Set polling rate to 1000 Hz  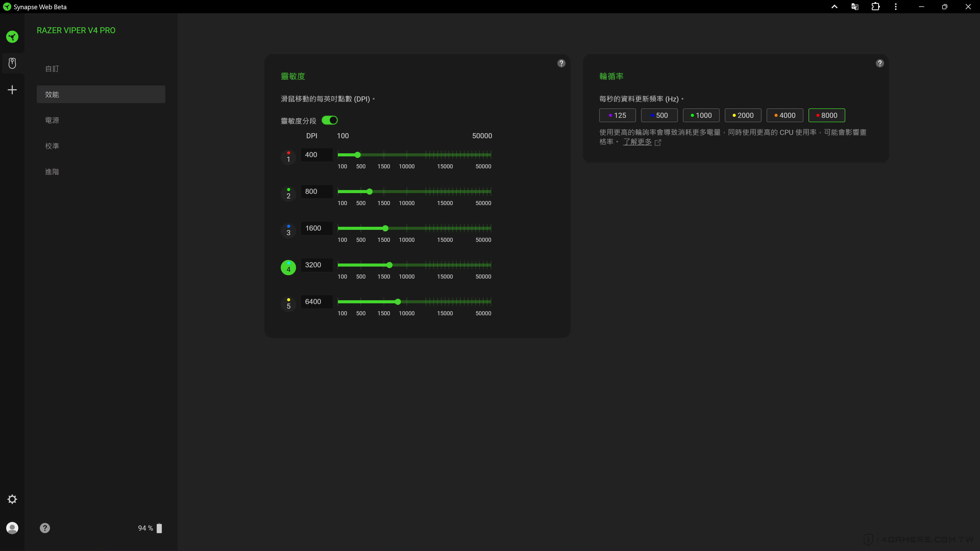(x=701, y=115)
